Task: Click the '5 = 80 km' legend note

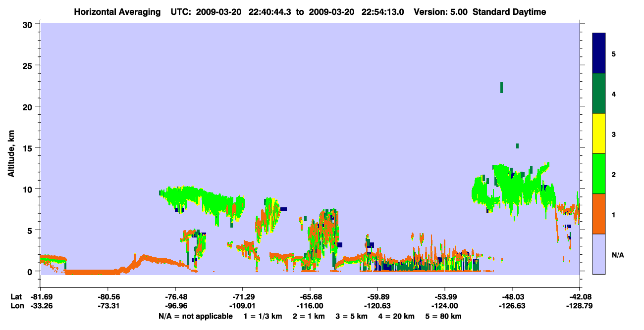Action: coord(443,316)
